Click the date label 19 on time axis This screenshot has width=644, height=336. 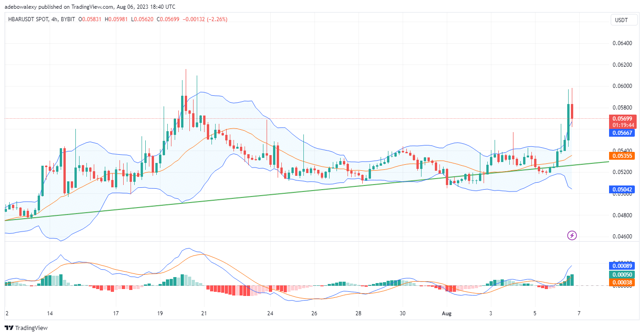160,313
